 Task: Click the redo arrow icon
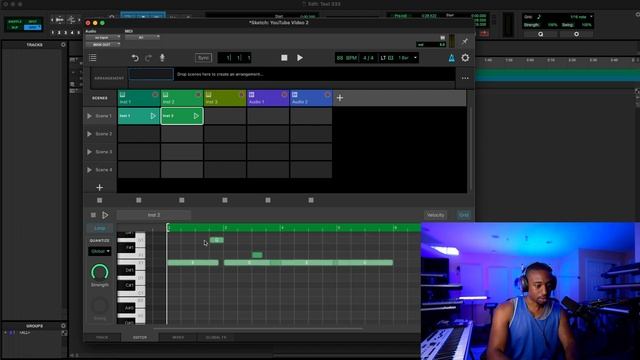pyautogui.click(x=149, y=58)
